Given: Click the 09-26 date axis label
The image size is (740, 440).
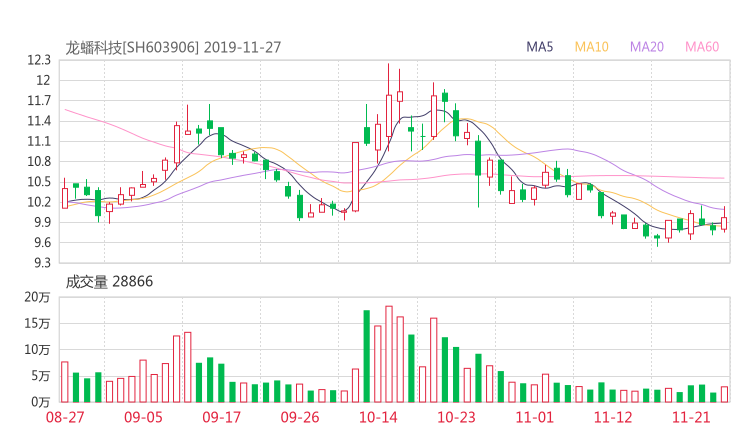Looking at the screenshot, I should coord(300,417).
